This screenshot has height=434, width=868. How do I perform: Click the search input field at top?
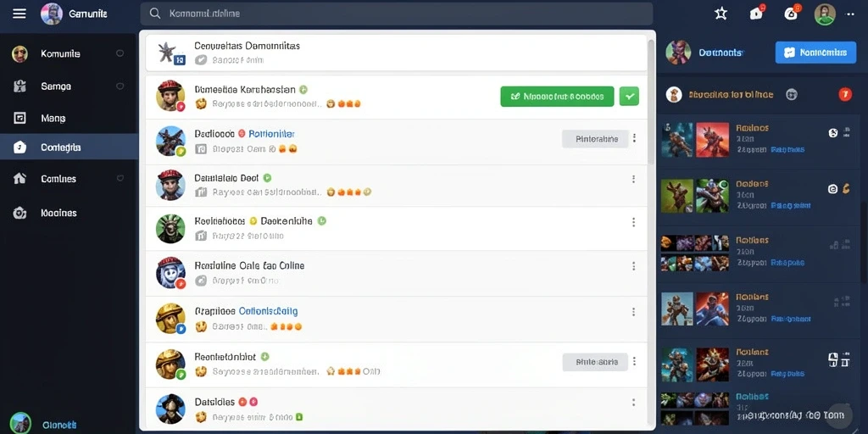[397, 14]
